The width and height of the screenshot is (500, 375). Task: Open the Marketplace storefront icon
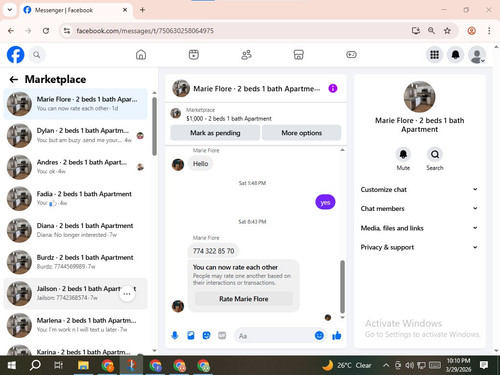[x=299, y=55]
